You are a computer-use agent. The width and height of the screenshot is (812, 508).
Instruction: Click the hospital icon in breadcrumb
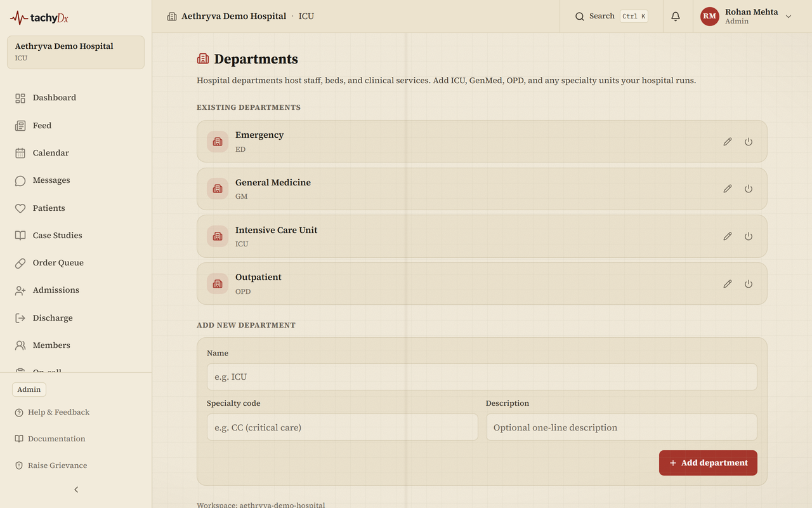click(x=172, y=17)
